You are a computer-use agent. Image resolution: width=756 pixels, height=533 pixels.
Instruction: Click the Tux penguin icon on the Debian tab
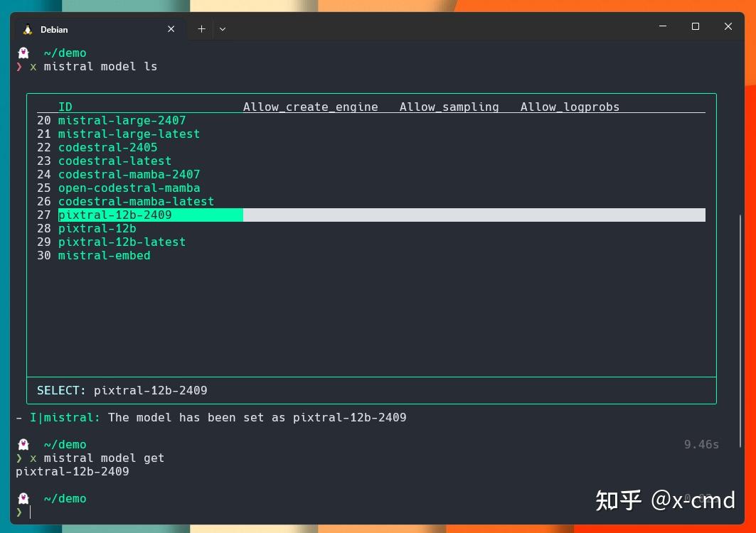click(28, 29)
